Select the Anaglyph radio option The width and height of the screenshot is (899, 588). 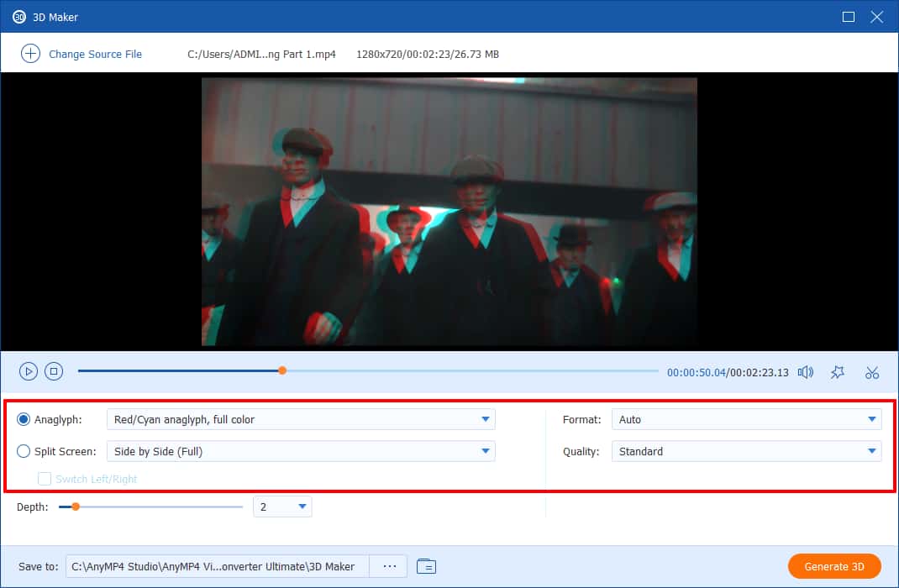coord(24,419)
